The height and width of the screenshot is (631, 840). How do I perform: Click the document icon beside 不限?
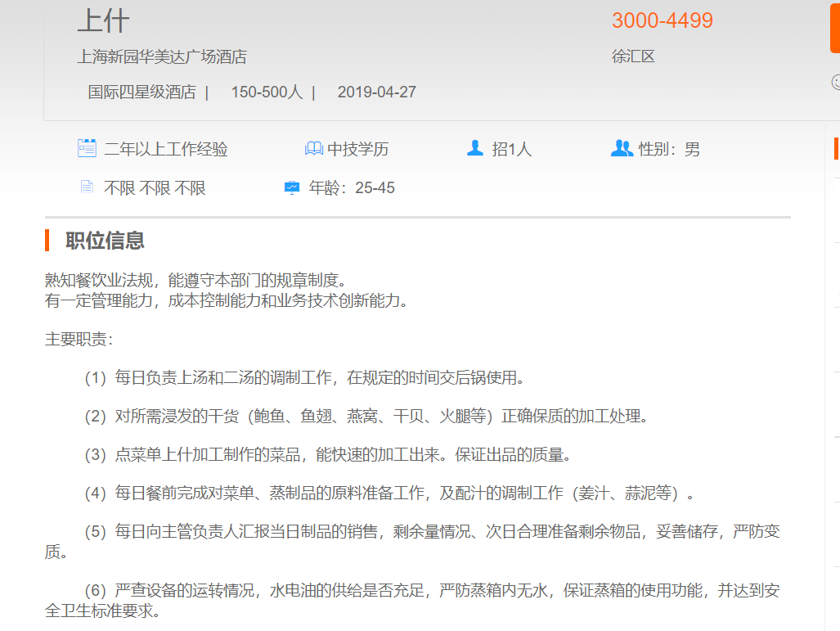click(x=87, y=187)
